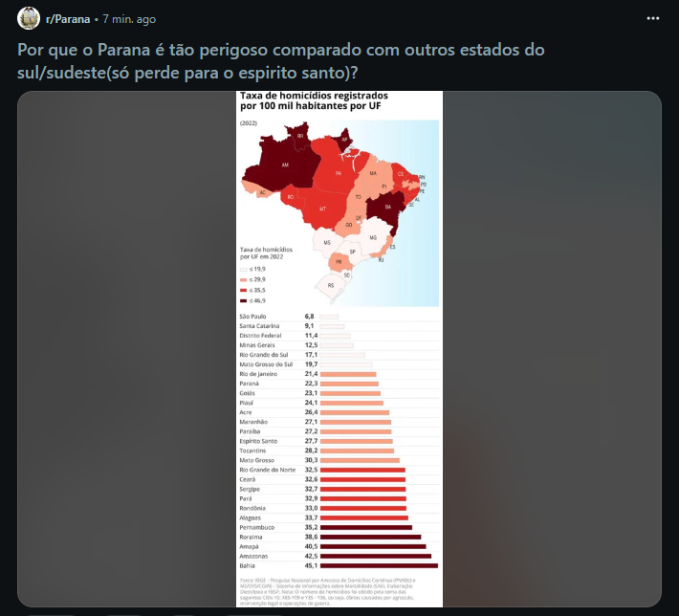
Task: Click the '≤ 46,9' dark red legend swatch
Action: 243,300
